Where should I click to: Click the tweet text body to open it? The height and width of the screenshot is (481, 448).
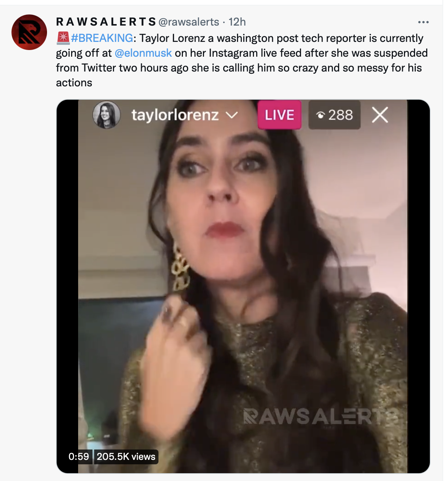[x=242, y=60]
